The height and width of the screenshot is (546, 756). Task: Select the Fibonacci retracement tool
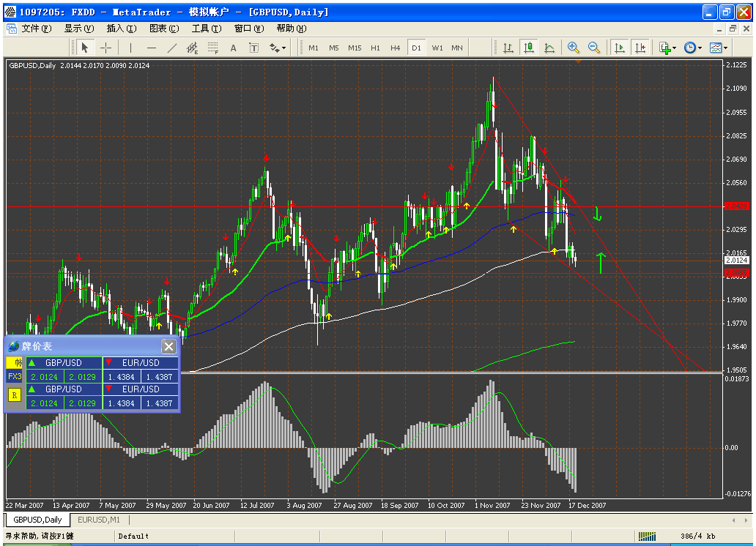click(x=213, y=48)
